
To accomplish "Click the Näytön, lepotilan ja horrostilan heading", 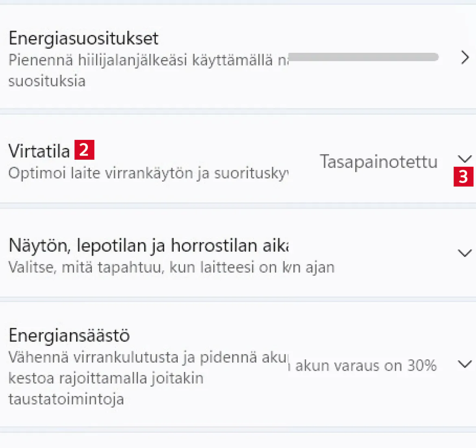I will tap(148, 246).
